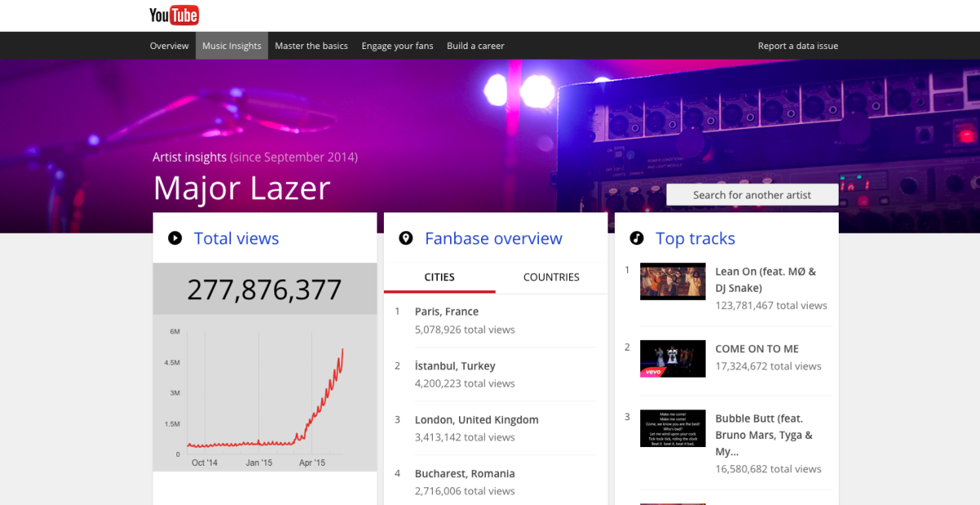Click the Oct '14 chart axis label
Screen dimensions: 980x505
click(205, 463)
